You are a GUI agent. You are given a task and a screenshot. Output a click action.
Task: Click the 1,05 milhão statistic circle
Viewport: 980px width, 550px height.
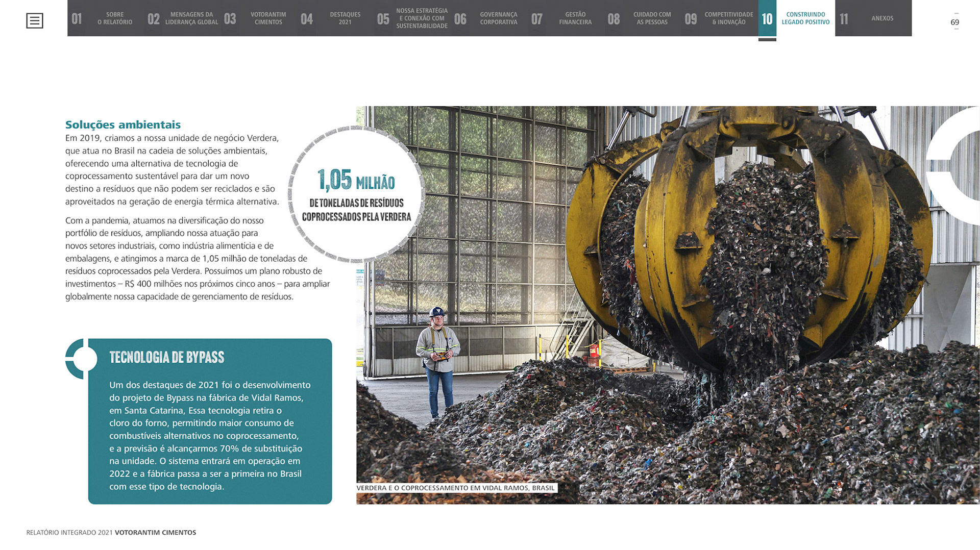[356, 194]
